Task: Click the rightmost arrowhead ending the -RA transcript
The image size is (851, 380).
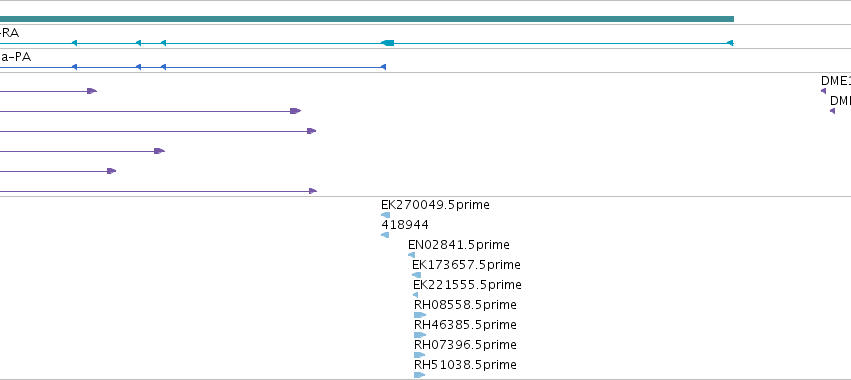Action: coord(730,43)
